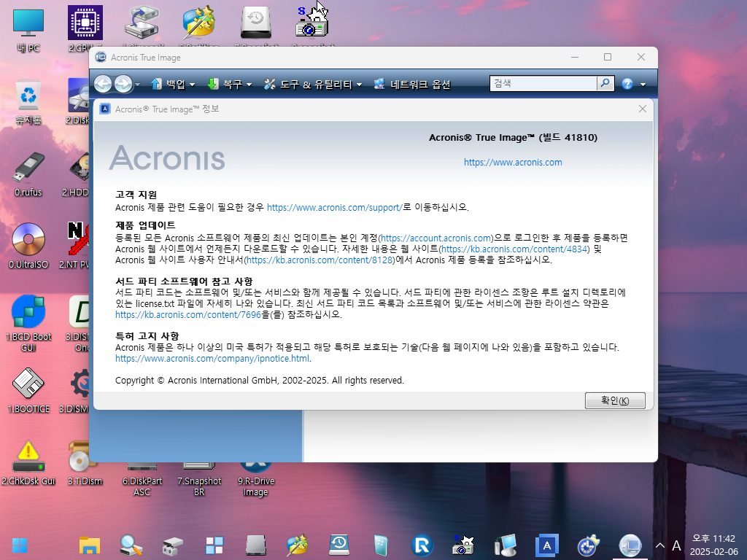Open the 1.BOOTICE desktop icon
Image resolution: width=747 pixels, height=560 pixels.
(x=28, y=391)
